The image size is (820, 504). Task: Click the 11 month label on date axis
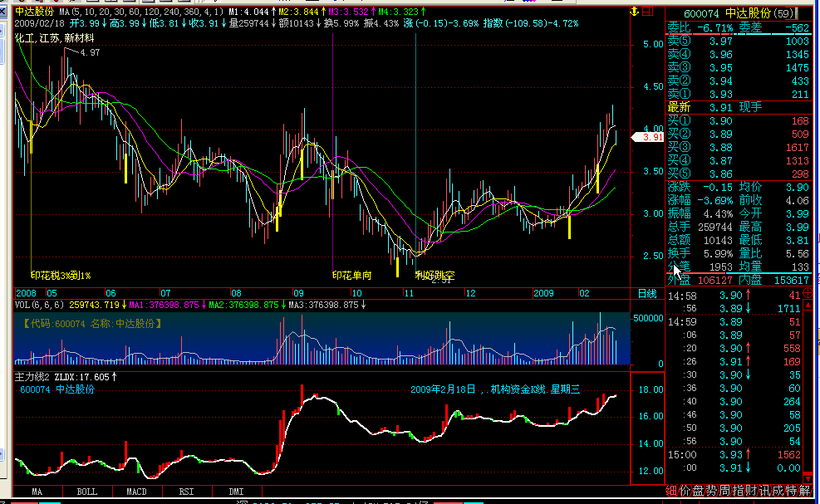pos(409,293)
